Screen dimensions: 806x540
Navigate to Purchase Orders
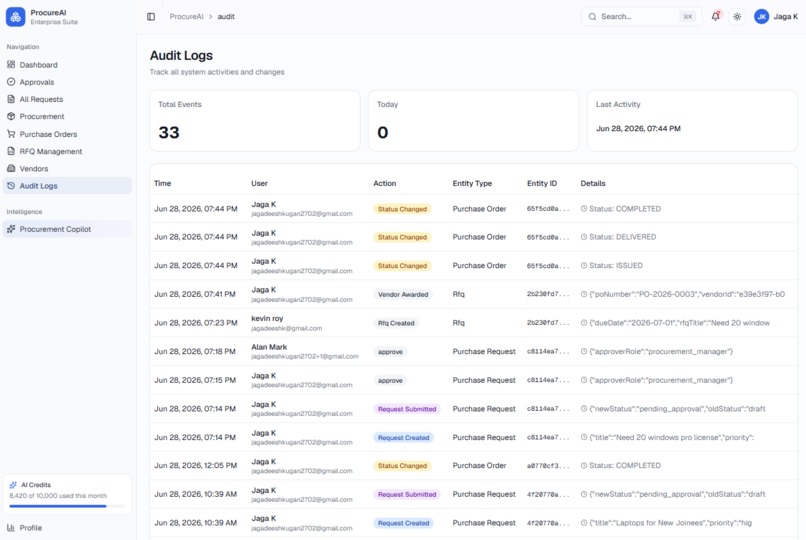(x=67, y=134)
